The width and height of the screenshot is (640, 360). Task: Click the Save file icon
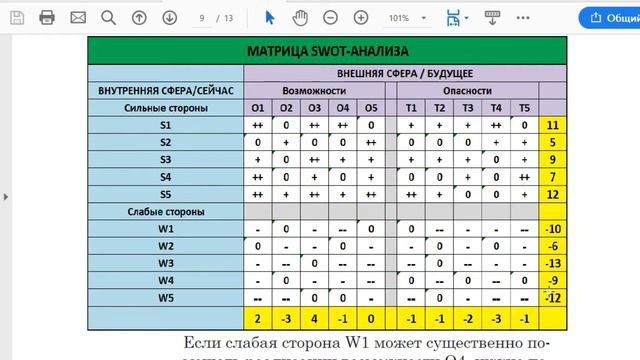(x=17, y=18)
